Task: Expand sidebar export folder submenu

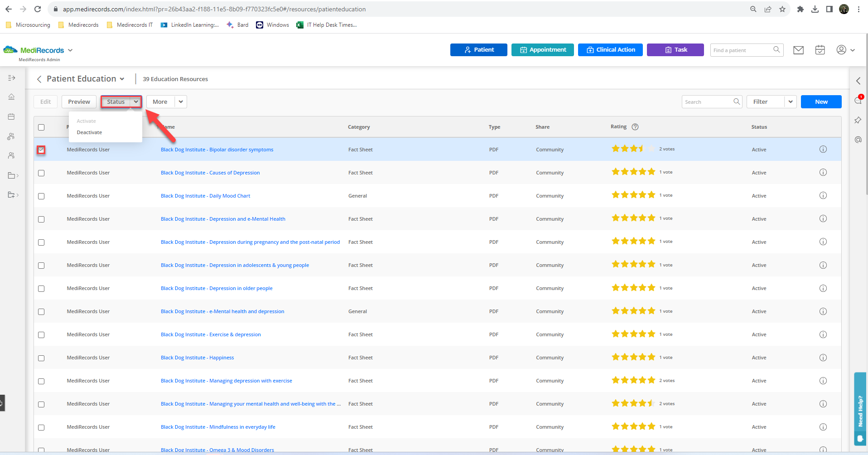Action: point(13,195)
